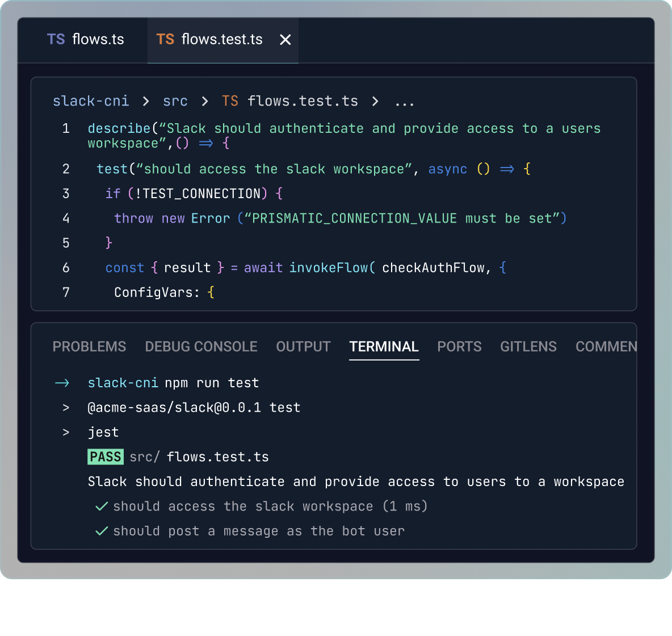Click the describe keyword on line 1
Viewport: 672px width, 636px height.
coord(119,129)
